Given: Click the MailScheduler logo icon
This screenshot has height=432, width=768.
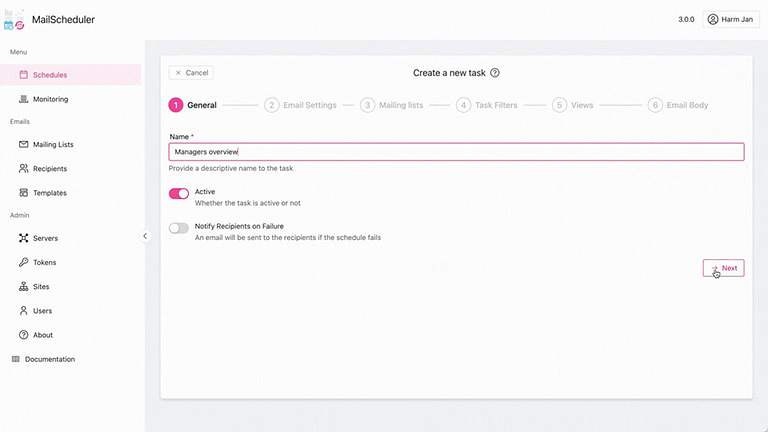Looking at the screenshot, I should (15, 18).
